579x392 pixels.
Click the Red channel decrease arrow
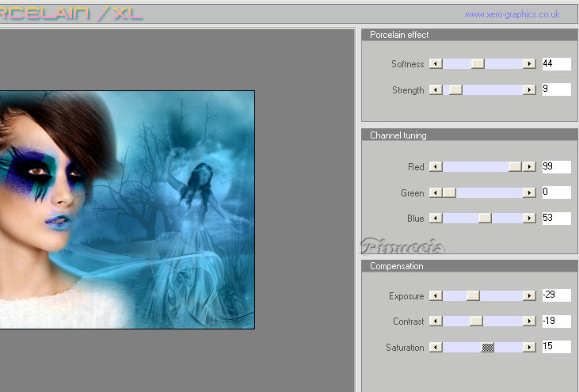tap(436, 166)
